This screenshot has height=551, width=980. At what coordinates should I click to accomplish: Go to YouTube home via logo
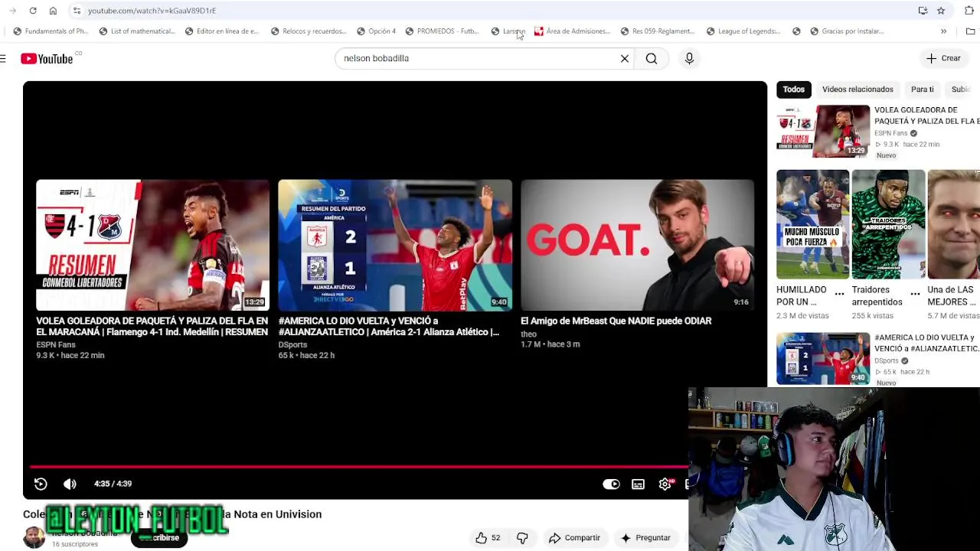[x=47, y=58]
